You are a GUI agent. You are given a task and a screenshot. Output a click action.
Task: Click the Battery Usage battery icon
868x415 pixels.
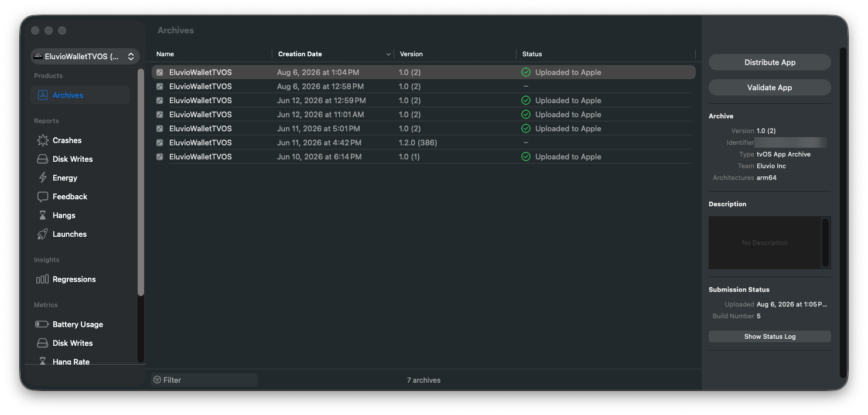point(42,324)
